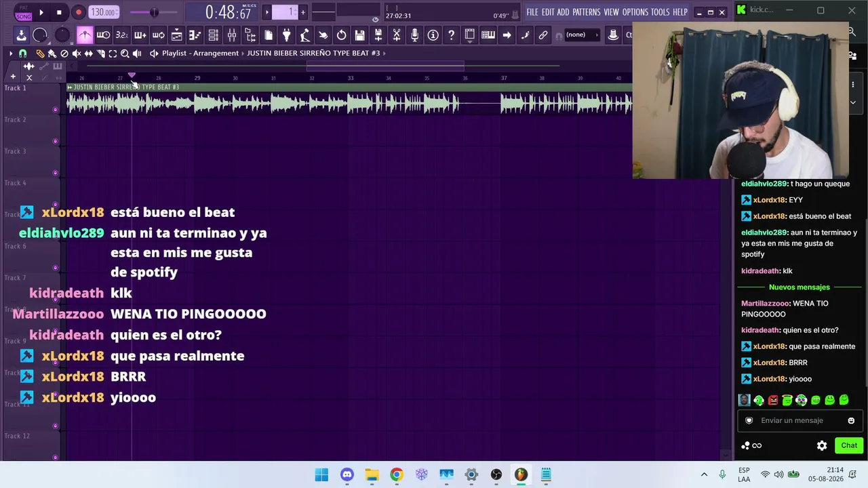Enable loop recording in the toolbar
Image resolution: width=868 pixels, height=488 pixels.
158,35
